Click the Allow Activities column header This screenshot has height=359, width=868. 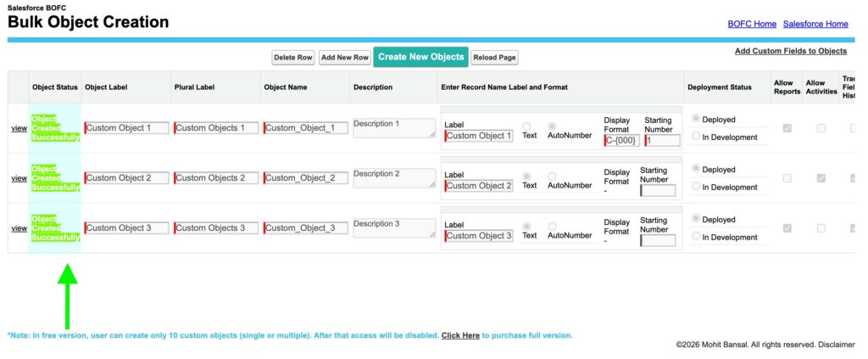(x=821, y=87)
